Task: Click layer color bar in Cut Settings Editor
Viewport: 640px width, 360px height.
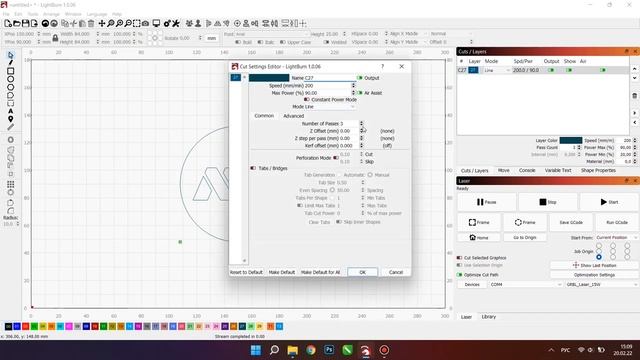Action: coord(269,78)
